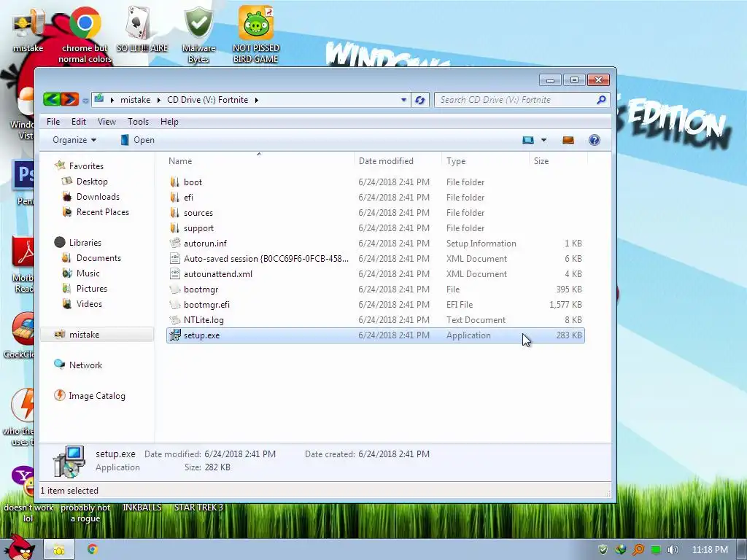Click the green Back navigation arrow
This screenshot has height=560, width=747.
click(52, 99)
